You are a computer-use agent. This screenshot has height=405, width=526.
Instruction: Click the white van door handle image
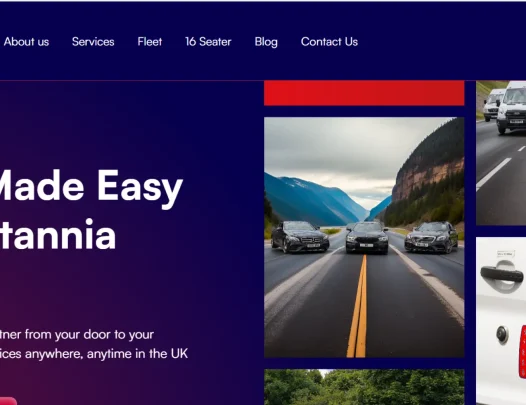coord(501,320)
